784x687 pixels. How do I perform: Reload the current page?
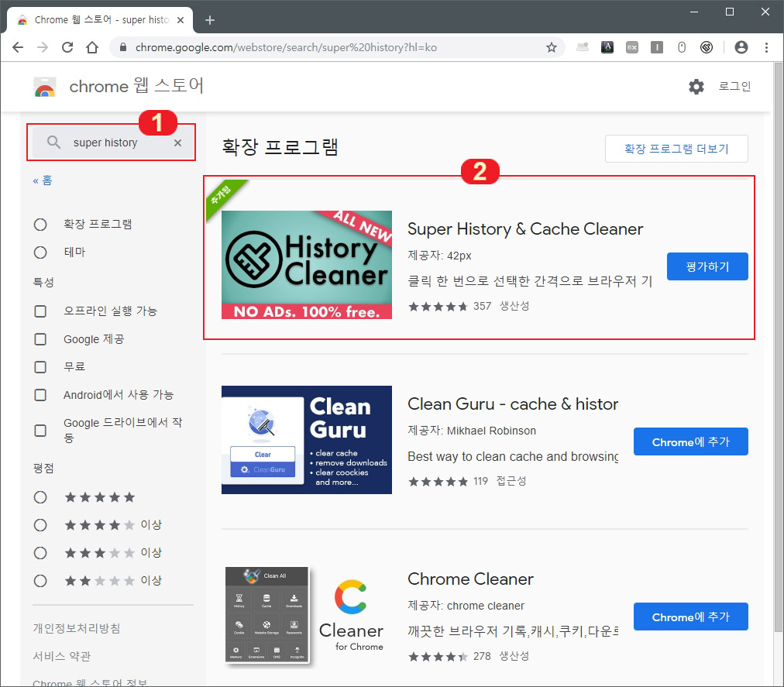pyautogui.click(x=67, y=47)
